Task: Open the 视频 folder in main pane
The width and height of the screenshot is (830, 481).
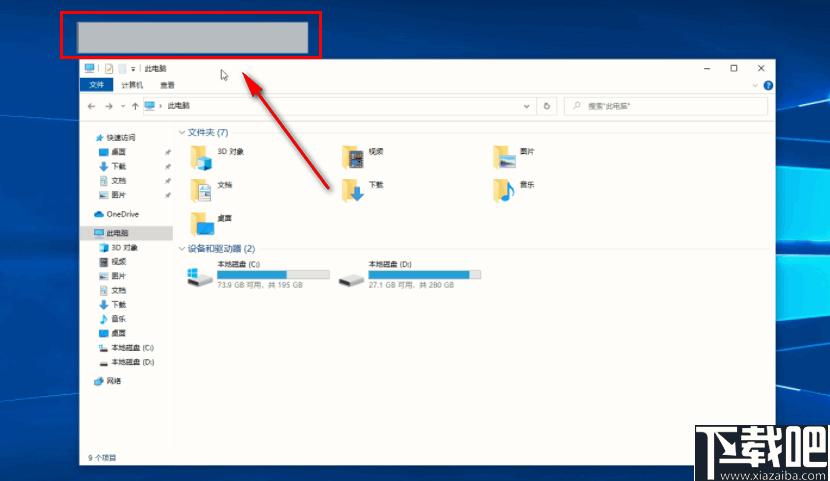Action: coord(353,157)
